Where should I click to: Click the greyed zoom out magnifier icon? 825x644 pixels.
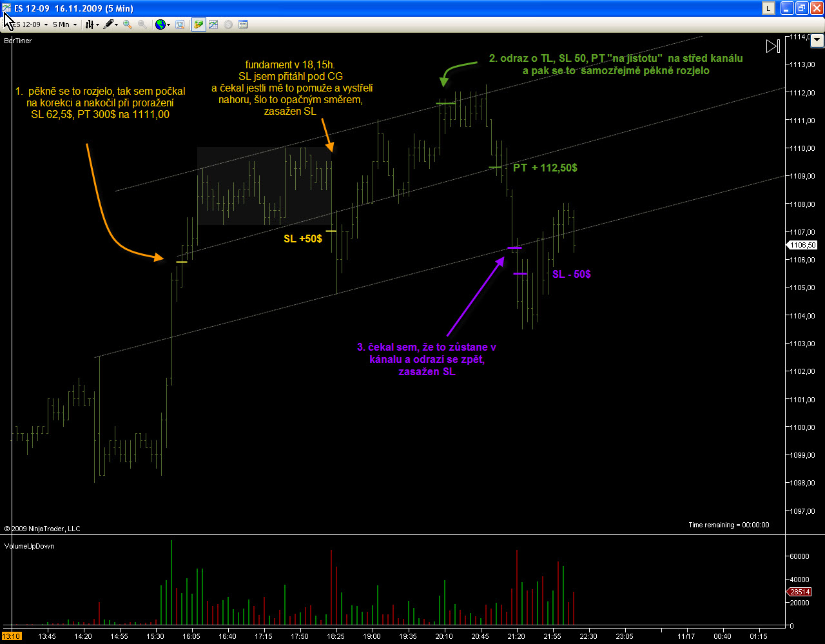pos(142,24)
